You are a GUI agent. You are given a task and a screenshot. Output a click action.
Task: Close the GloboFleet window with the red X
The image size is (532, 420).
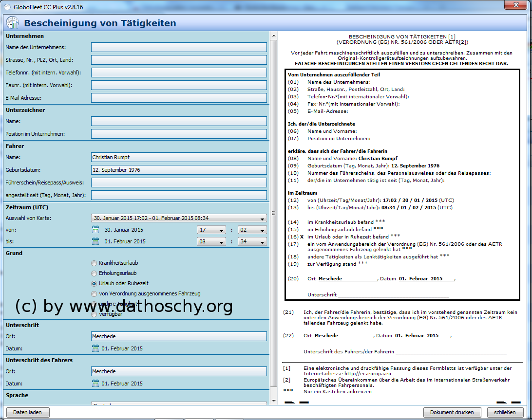point(516,5)
